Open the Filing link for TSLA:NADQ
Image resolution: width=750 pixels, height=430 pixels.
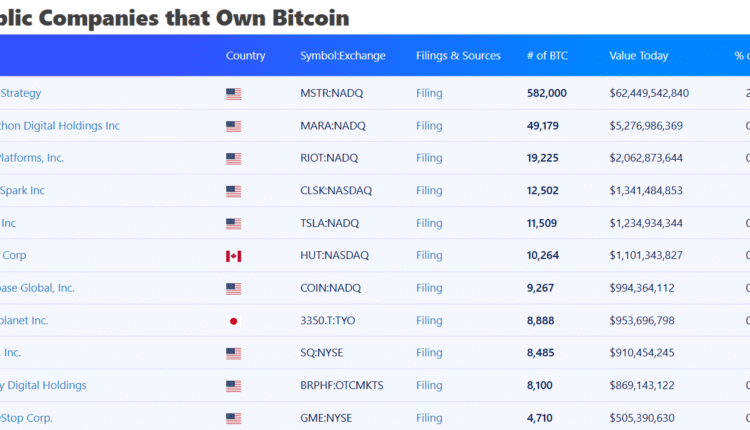click(429, 223)
